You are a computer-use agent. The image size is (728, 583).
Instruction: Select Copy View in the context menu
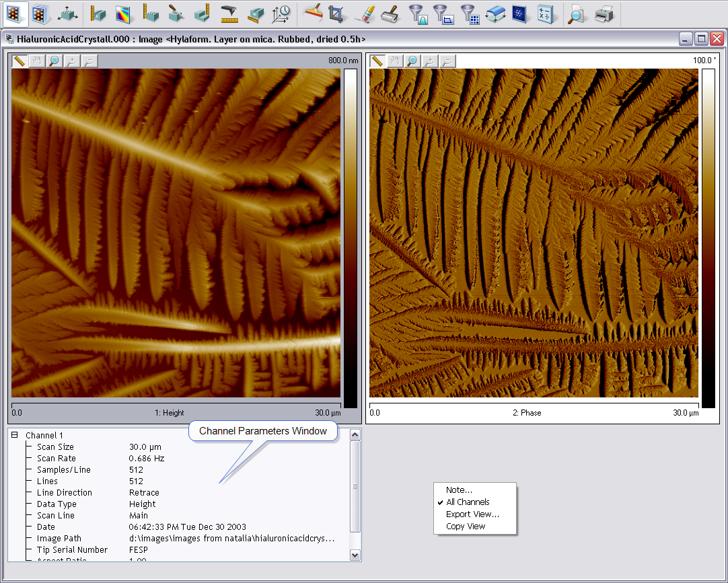point(465,527)
